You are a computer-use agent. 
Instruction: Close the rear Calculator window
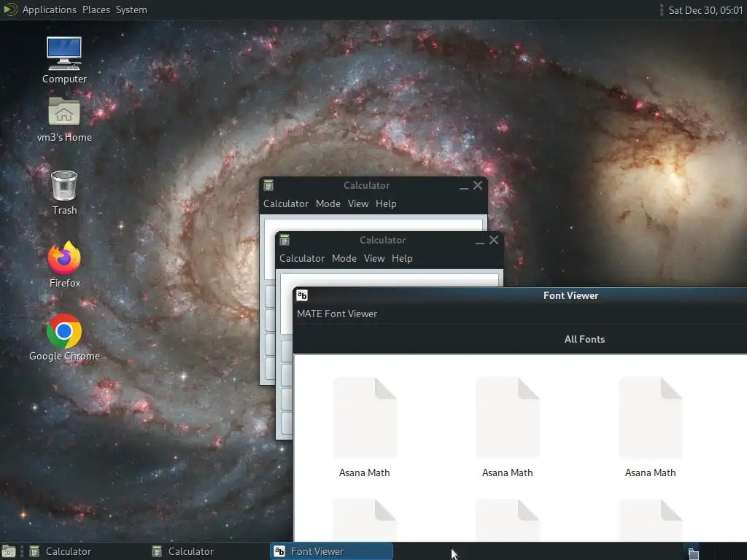(x=478, y=185)
